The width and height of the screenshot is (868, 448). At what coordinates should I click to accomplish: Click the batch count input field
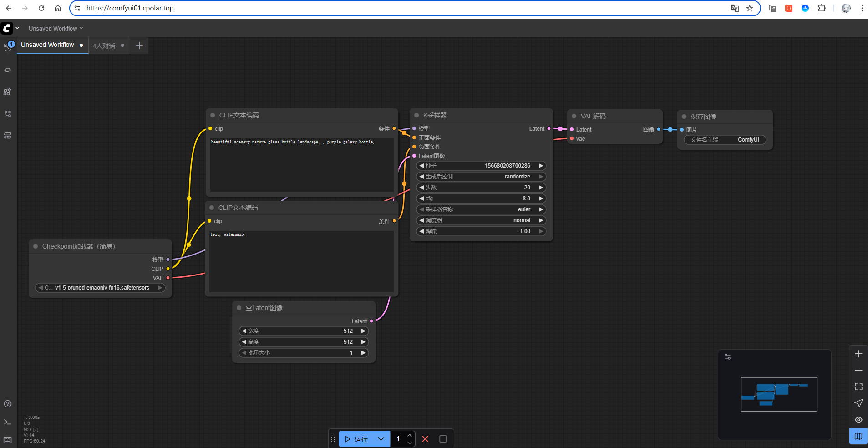pos(398,439)
